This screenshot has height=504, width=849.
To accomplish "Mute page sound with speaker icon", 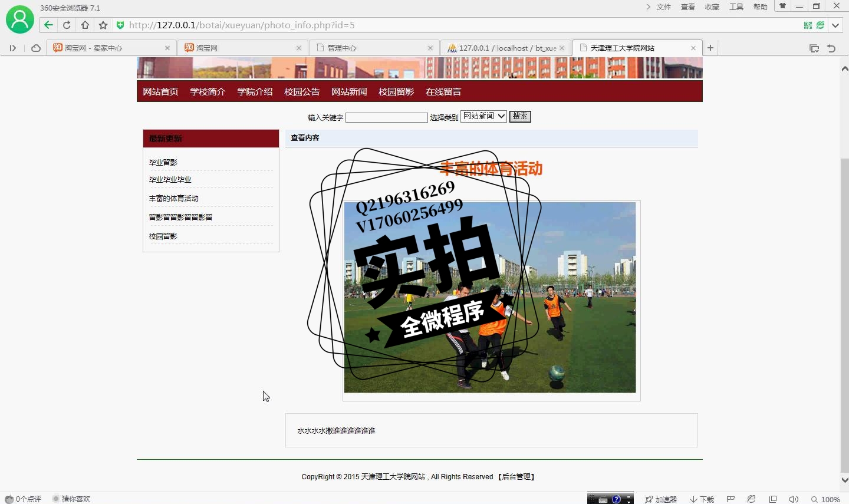I will pyautogui.click(x=794, y=499).
